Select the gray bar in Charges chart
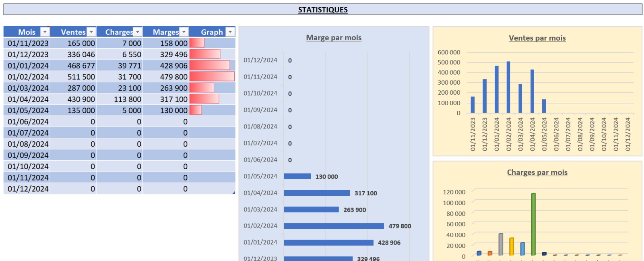 pos(501,244)
